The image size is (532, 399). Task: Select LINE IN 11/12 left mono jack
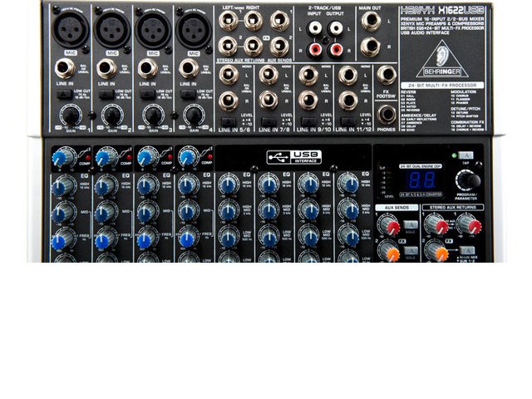click(x=347, y=75)
